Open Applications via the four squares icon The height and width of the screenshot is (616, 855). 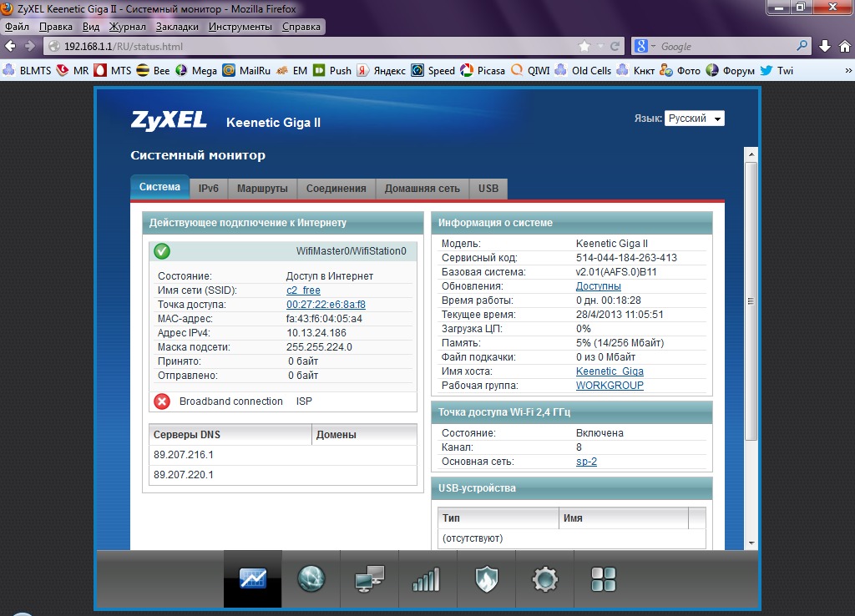click(x=603, y=578)
